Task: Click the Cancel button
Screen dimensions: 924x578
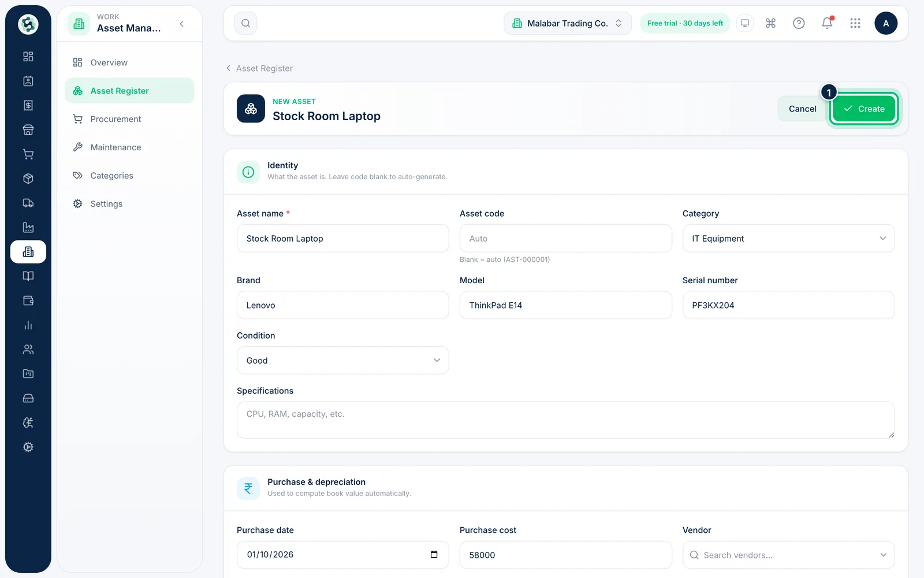Action: coord(802,109)
